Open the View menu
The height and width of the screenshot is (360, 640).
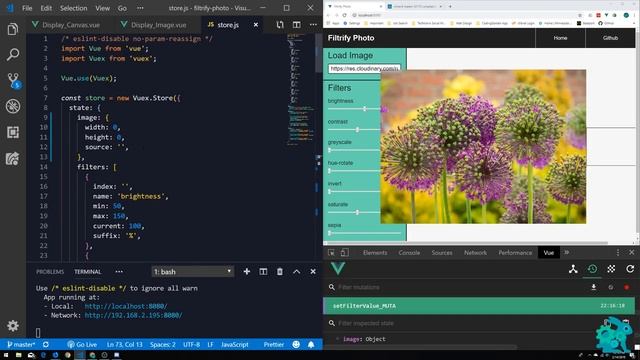(102, 8)
